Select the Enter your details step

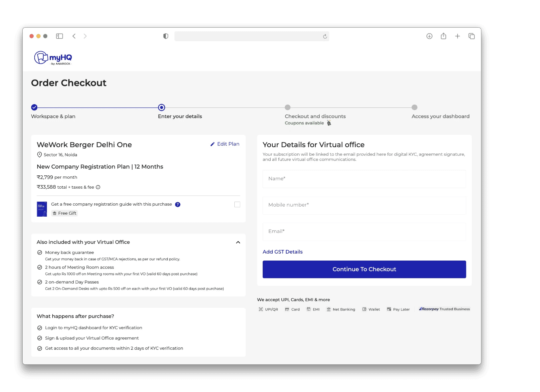click(180, 116)
